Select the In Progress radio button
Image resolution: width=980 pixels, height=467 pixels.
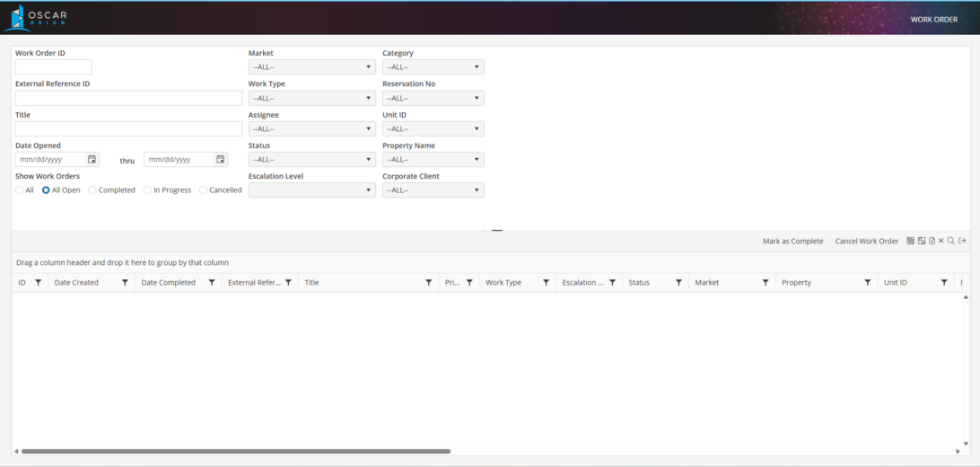coord(147,190)
